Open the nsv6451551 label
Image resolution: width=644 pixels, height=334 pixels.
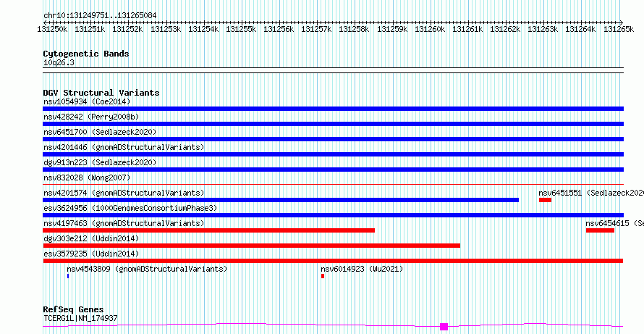pos(591,193)
